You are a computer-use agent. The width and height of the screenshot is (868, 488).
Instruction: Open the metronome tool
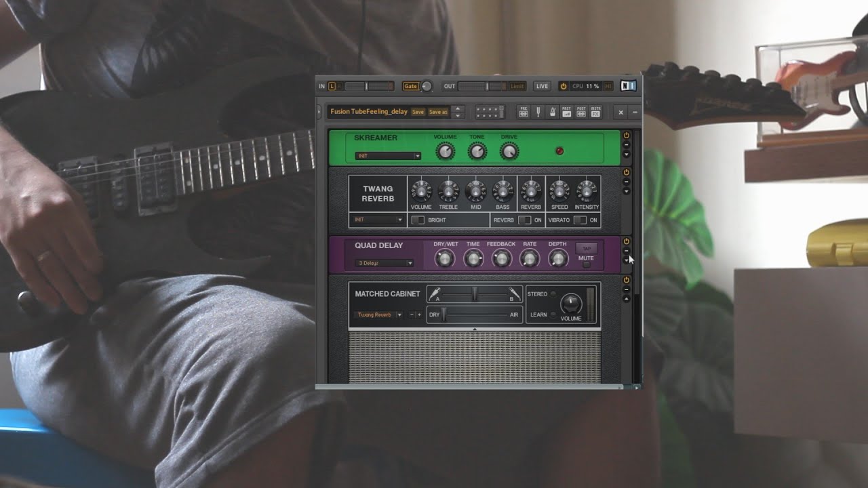point(553,112)
